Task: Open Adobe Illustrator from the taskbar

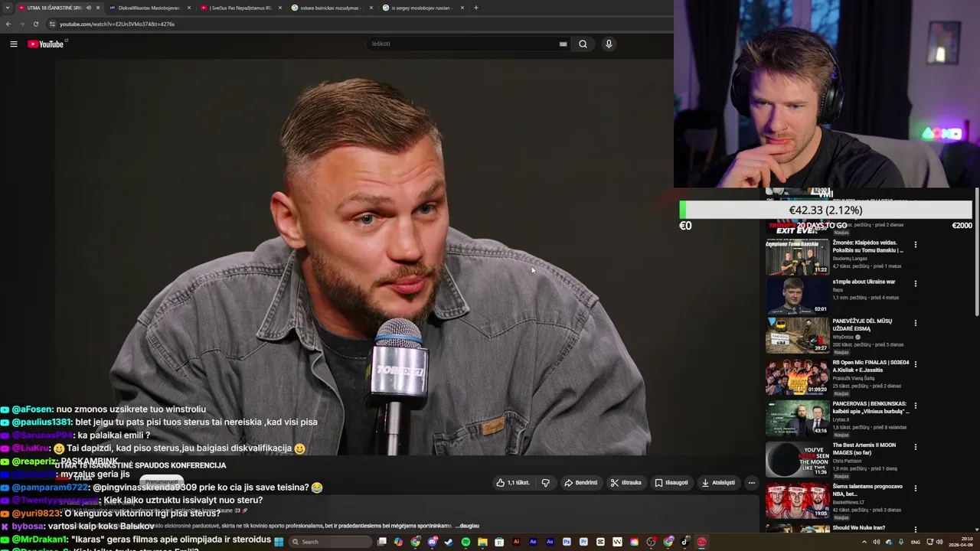Action: (x=516, y=542)
